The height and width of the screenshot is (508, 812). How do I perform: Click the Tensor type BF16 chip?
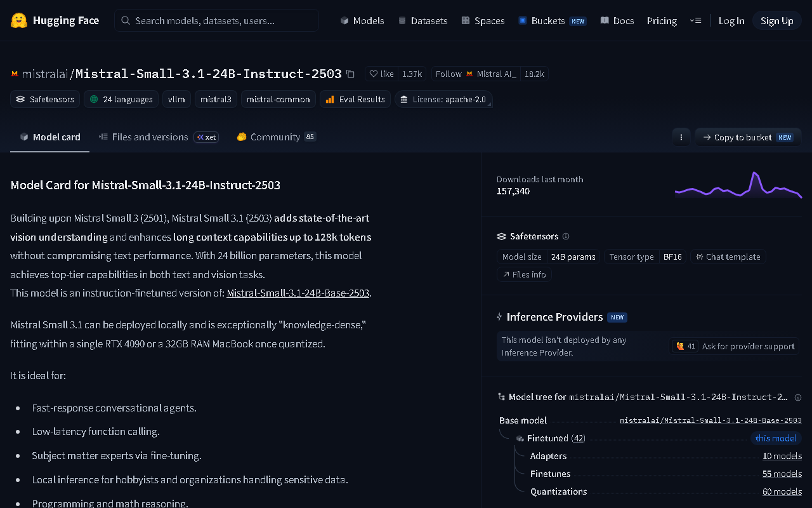click(645, 257)
